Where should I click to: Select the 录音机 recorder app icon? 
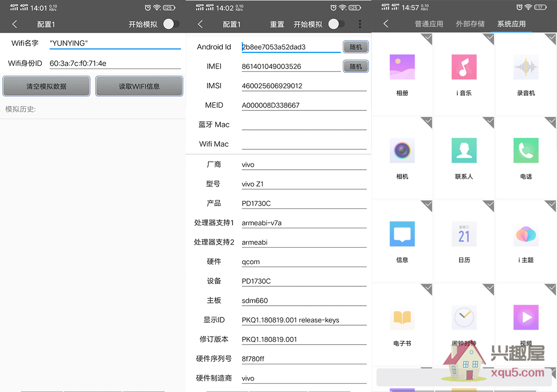click(x=526, y=67)
